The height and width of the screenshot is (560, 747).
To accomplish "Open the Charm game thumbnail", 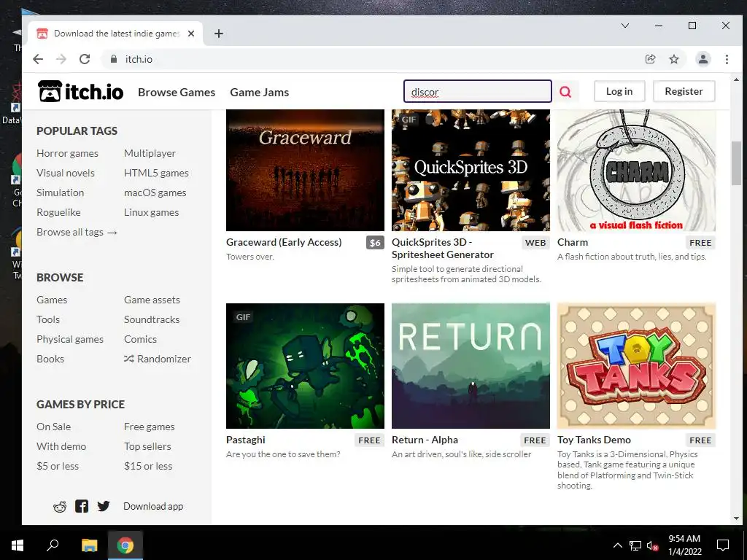I will [636, 170].
